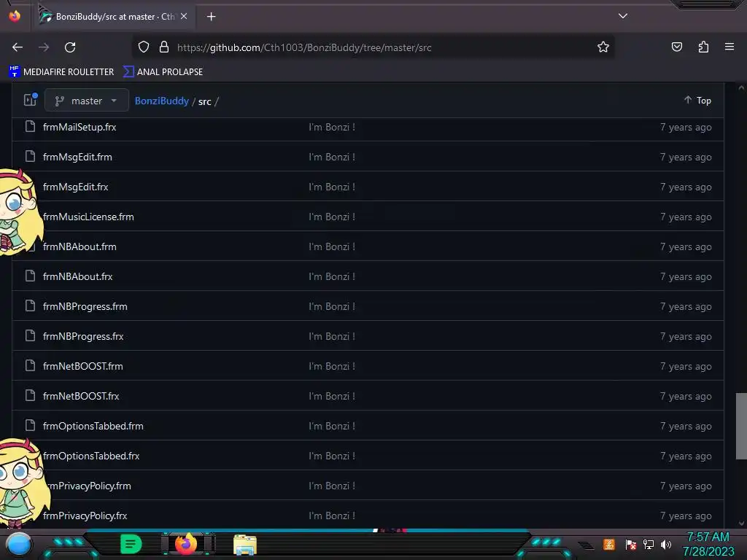Open frmMsgEdit.frm file
This screenshot has width=747, height=560.
tap(77, 157)
